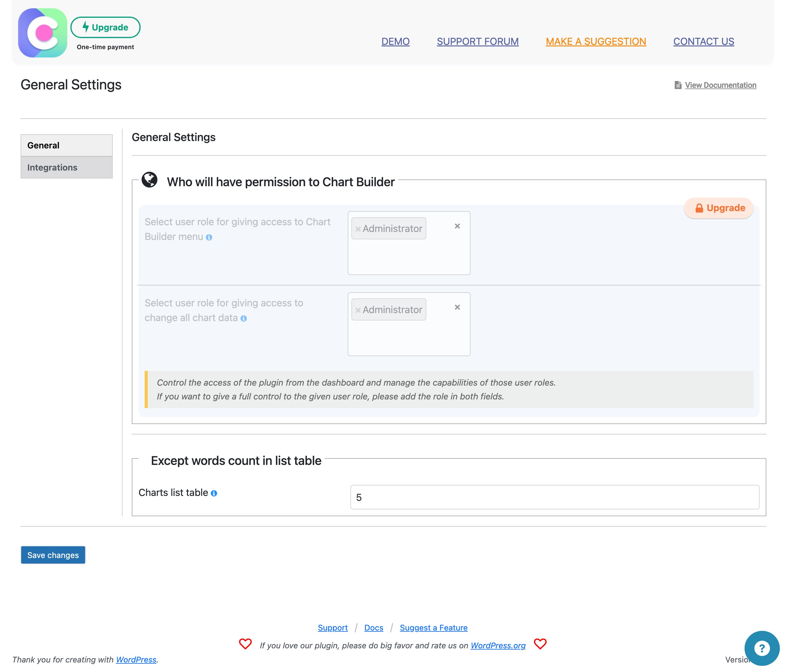The image size is (786, 672).
Task: Click the heart icon before the rating message
Action: click(246, 643)
